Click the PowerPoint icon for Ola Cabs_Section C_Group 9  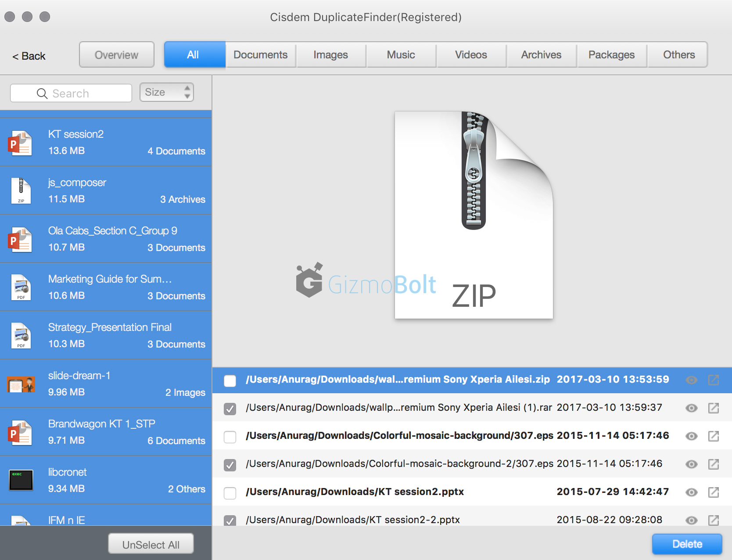point(20,240)
